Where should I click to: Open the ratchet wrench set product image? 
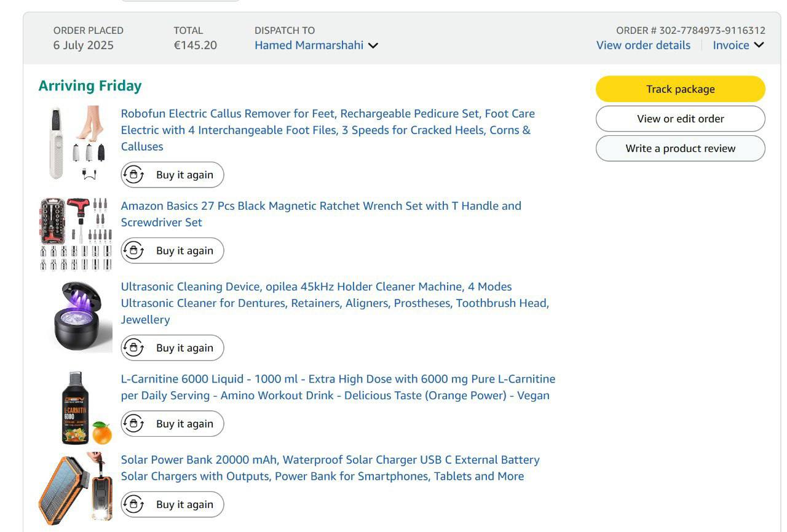76,234
